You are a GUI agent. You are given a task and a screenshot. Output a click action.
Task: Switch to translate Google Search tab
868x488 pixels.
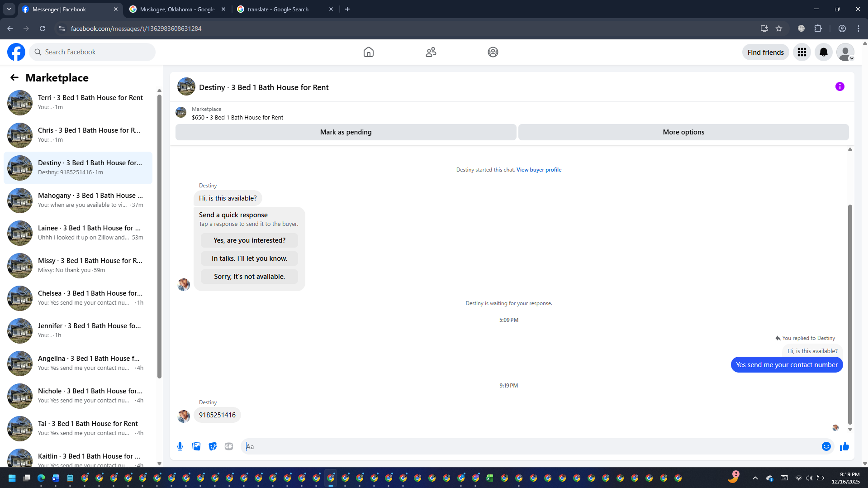pos(285,9)
